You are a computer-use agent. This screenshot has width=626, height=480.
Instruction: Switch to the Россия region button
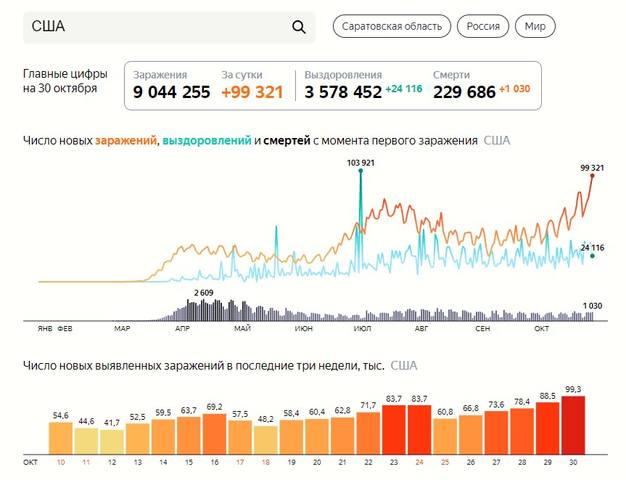pyautogui.click(x=483, y=26)
